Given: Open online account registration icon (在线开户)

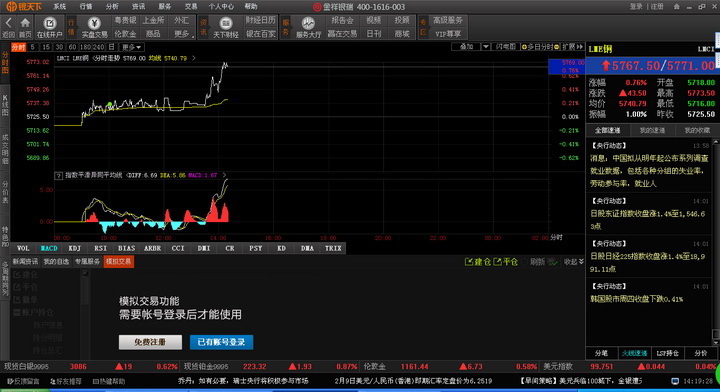Looking at the screenshot, I should [x=50, y=23].
